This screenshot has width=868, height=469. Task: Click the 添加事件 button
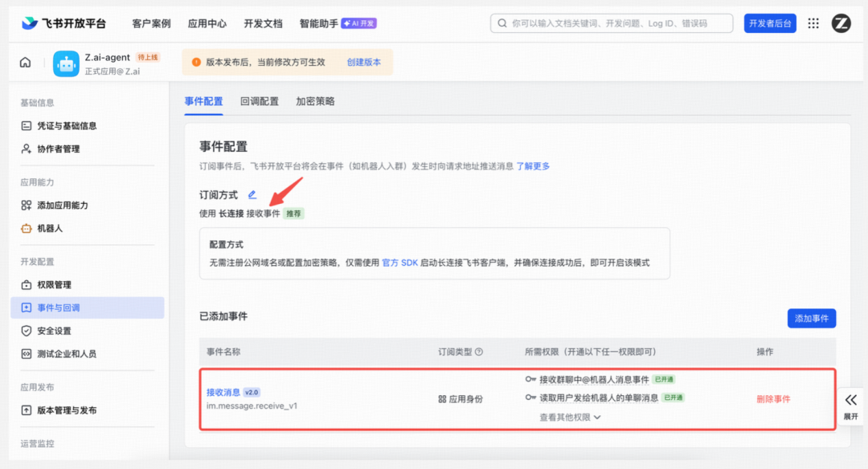pos(811,319)
